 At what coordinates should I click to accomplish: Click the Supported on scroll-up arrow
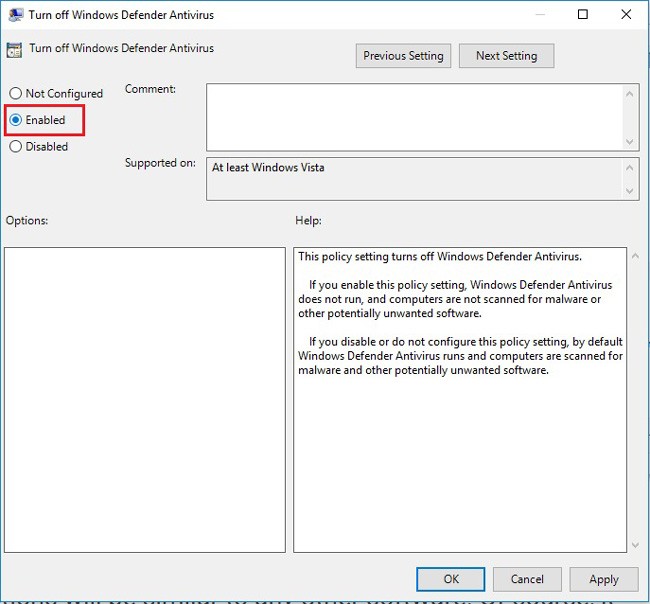[629, 167]
